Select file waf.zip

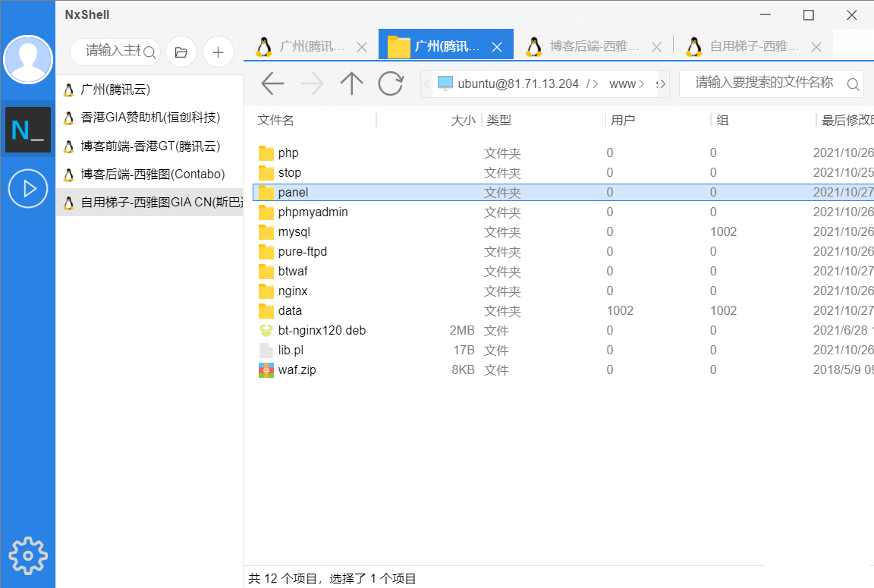[297, 370]
